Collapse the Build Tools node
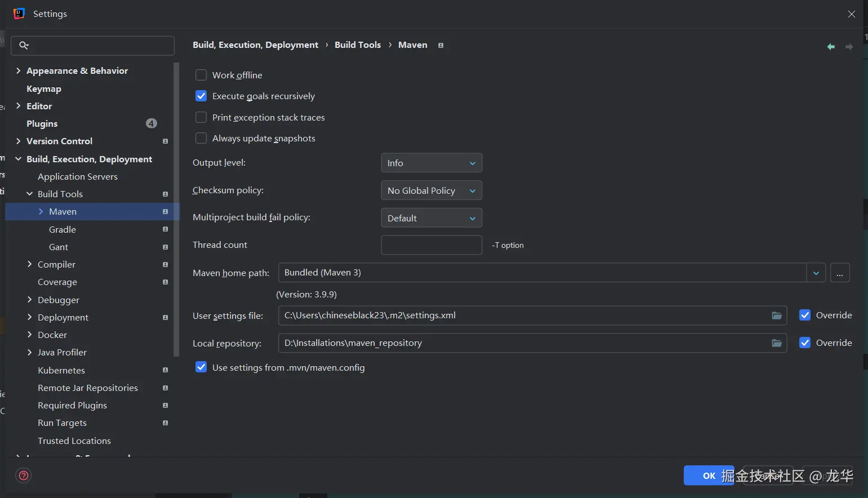The image size is (868, 498). pos(29,194)
